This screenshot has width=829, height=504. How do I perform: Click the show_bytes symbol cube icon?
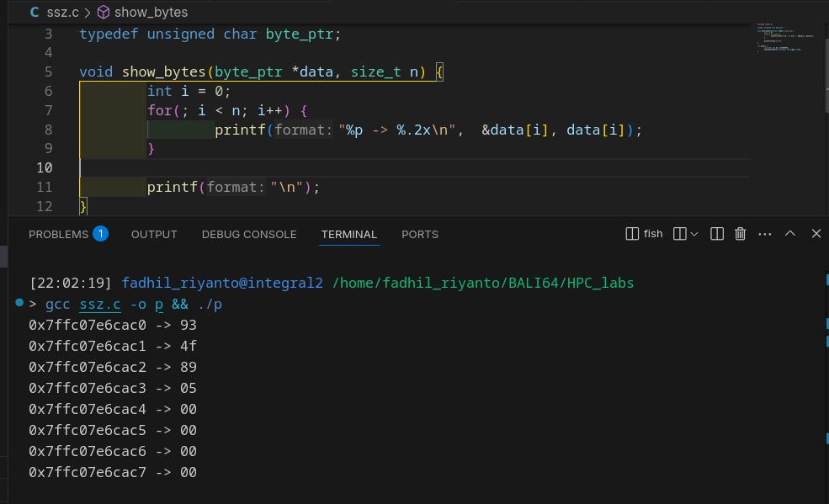point(104,13)
